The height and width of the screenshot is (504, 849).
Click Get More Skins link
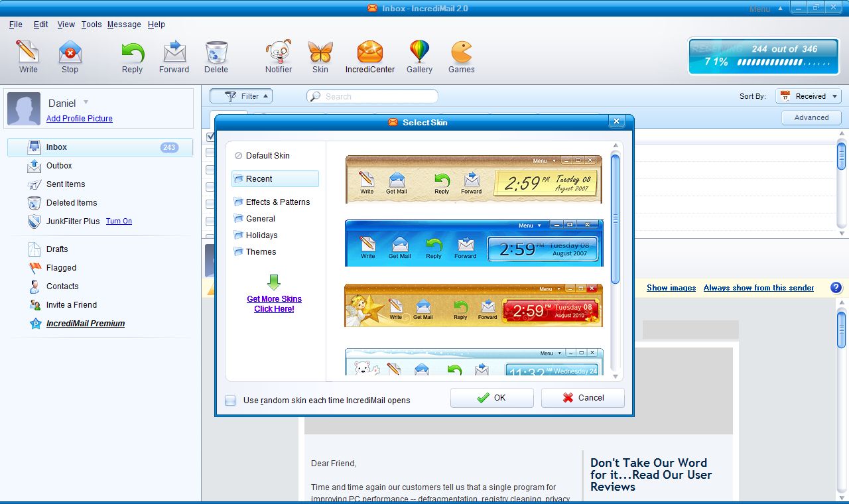[x=274, y=304]
